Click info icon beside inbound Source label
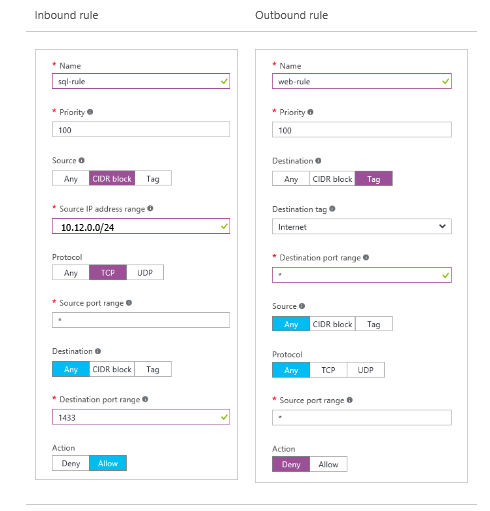Viewport: 490px width, 511px height. 82,160
